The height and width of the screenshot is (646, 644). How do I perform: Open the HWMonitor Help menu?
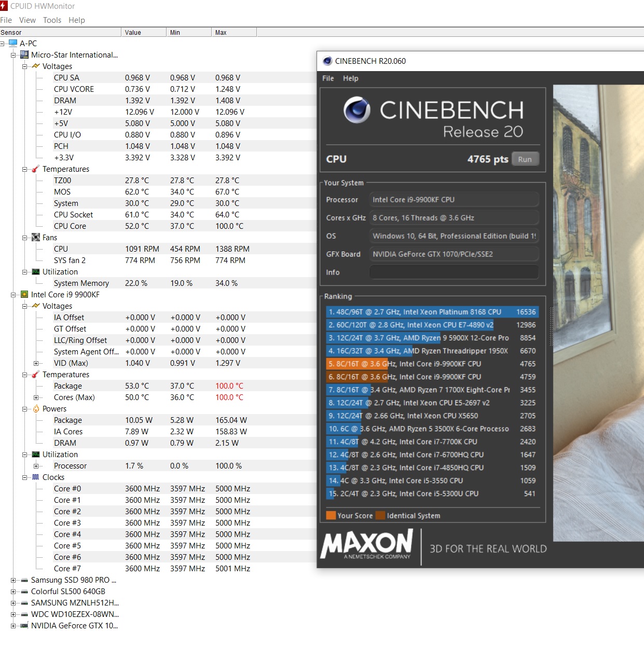tap(77, 20)
